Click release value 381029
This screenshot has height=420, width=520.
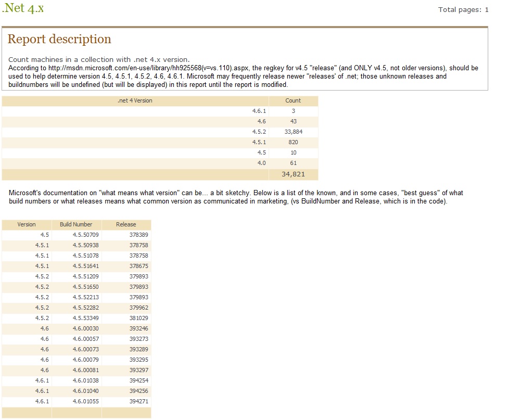coord(138,318)
